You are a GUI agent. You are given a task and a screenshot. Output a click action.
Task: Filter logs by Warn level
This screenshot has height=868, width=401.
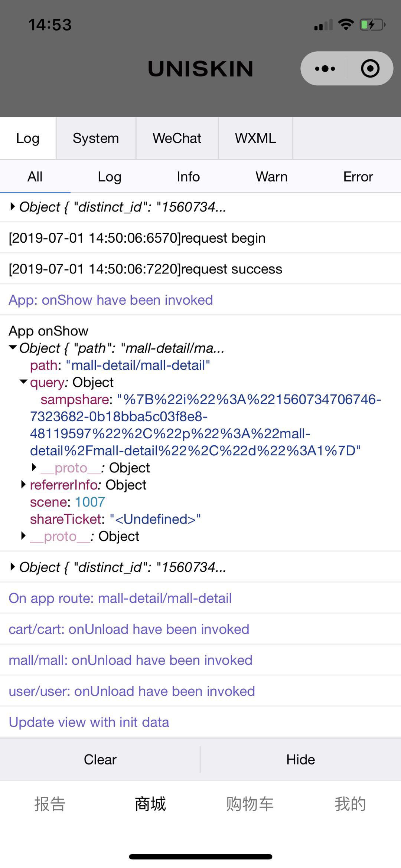pos(271,177)
